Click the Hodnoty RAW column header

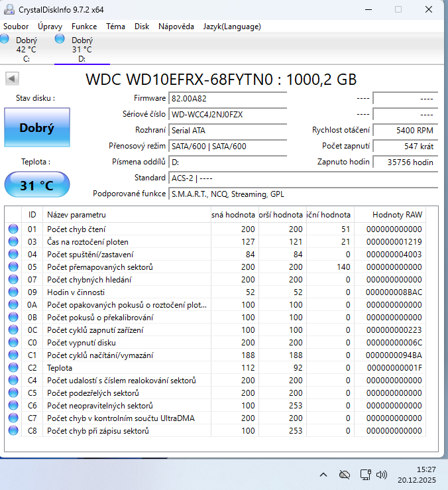[396, 215]
